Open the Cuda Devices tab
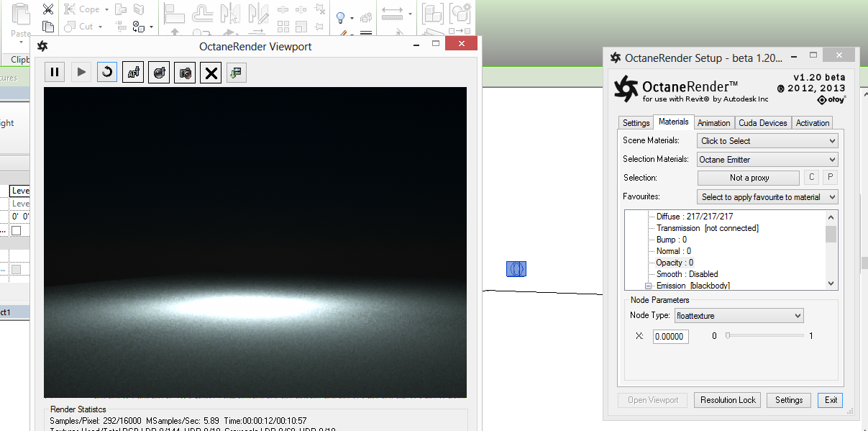This screenshot has width=868, height=431. pyautogui.click(x=763, y=123)
